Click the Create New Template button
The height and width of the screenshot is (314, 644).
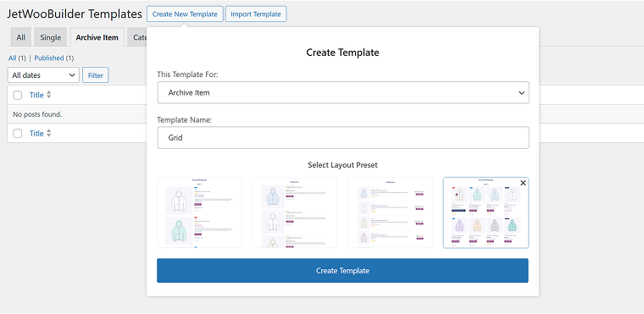(185, 14)
